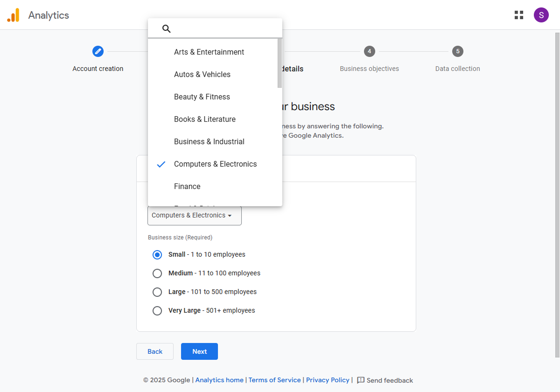This screenshot has width=560, height=392.
Task: Select Arts & Entertainment from the list
Action: pos(209,52)
